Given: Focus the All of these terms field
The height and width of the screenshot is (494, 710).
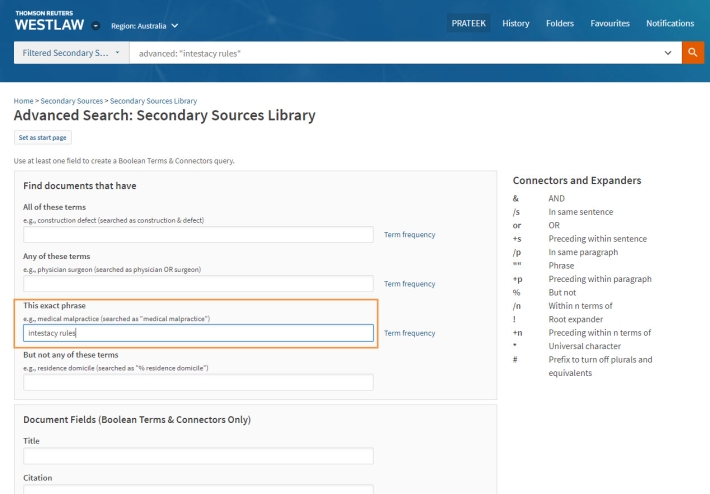Looking at the screenshot, I should (198, 235).
